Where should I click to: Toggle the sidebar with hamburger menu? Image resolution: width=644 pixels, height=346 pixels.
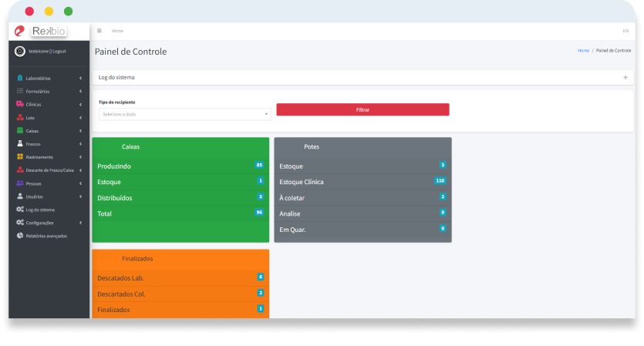[99, 31]
